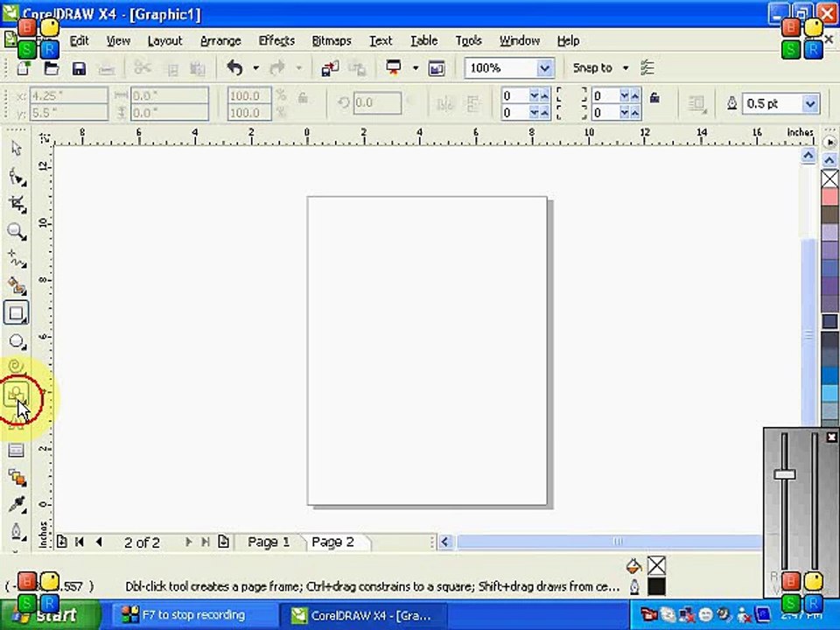
Task: Go to previous page arrow
Action: (x=99, y=542)
